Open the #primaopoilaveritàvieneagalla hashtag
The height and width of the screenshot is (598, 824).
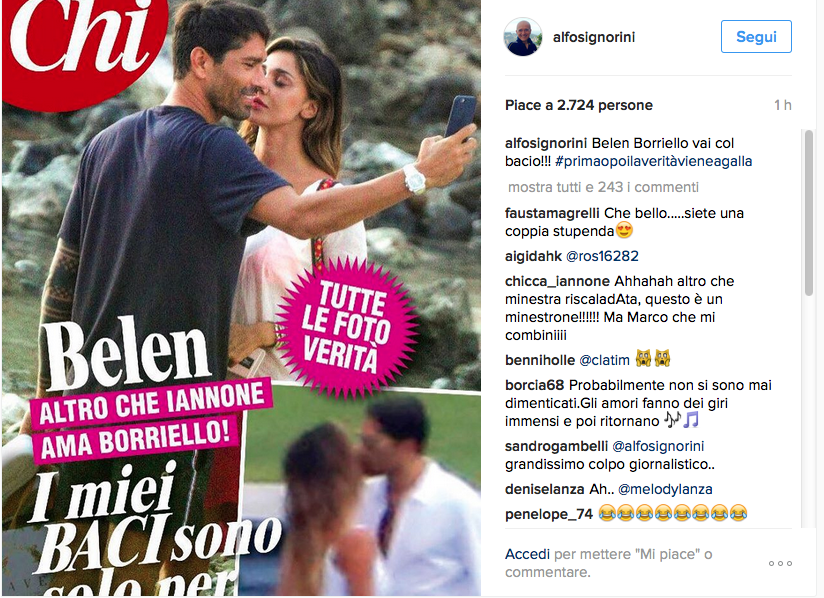(x=653, y=161)
